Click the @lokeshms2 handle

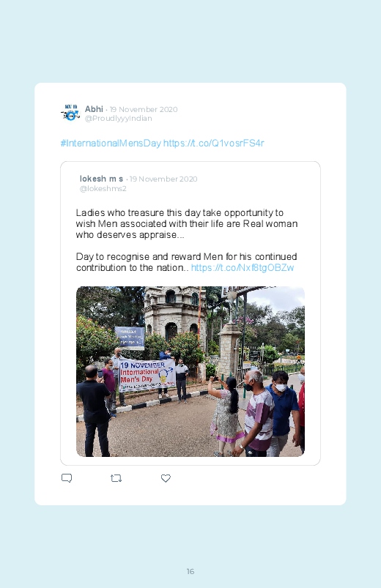[103, 189]
